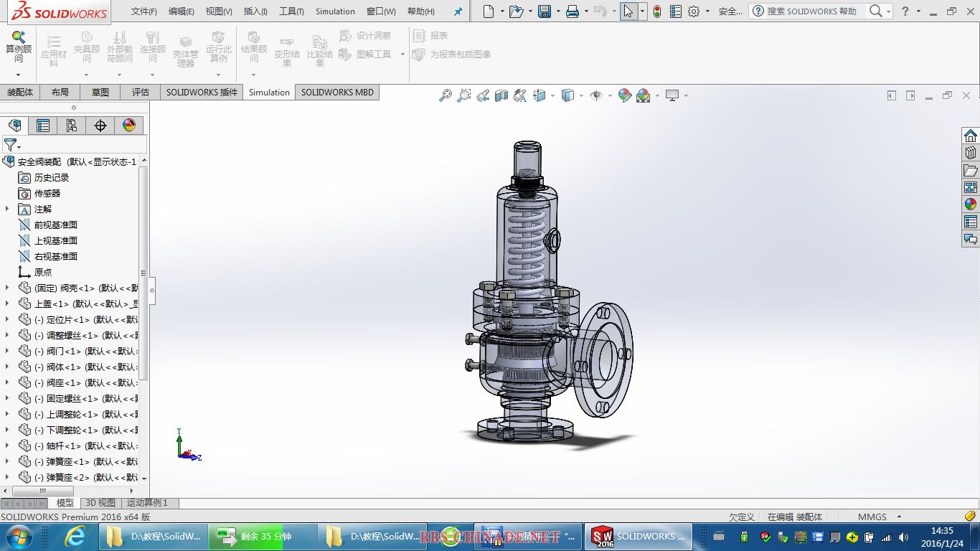Open the Options gear icon
The height and width of the screenshot is (551, 980).
pyautogui.click(x=694, y=11)
